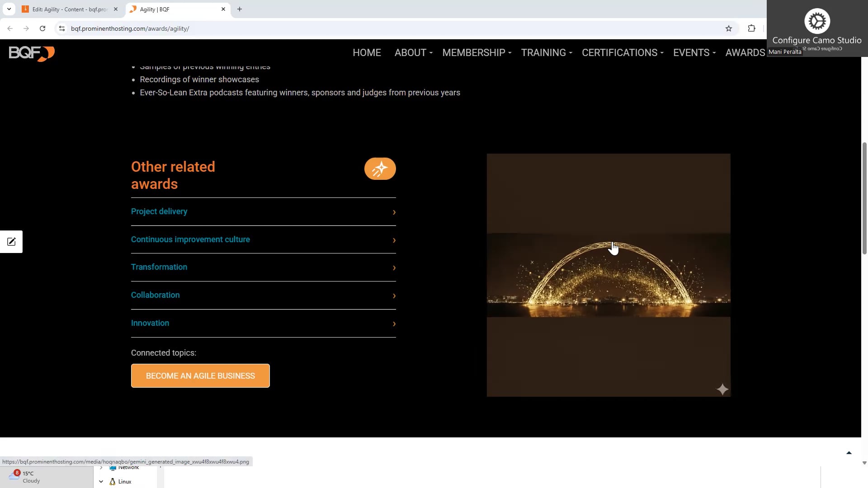This screenshot has width=868, height=488.
Task: Switch to the Edit: Agility Content tab
Action: pos(69,9)
